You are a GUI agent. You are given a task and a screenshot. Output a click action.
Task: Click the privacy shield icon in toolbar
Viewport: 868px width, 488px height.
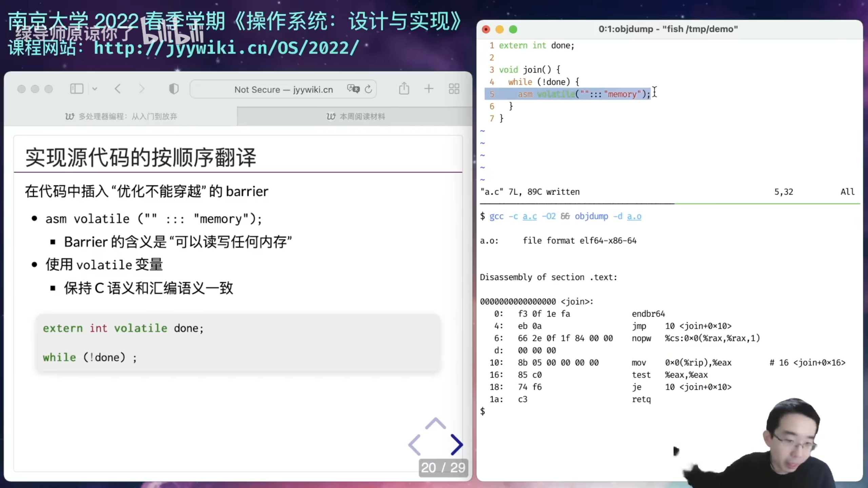coord(173,89)
